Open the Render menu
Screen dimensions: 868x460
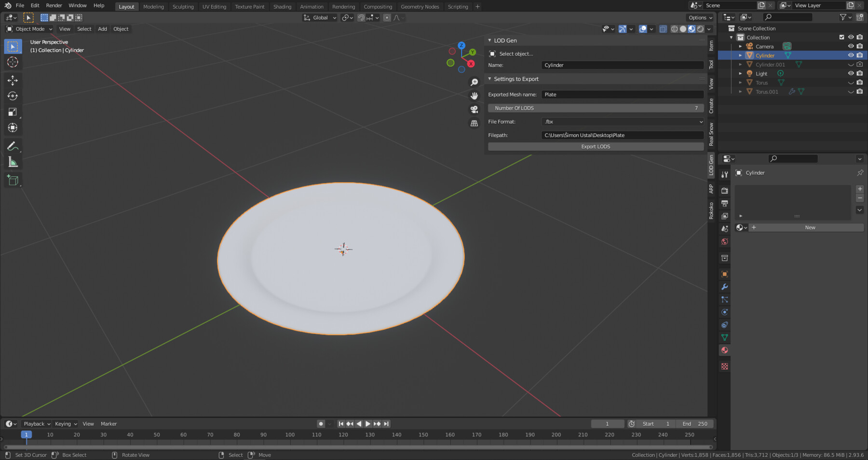pyautogui.click(x=54, y=5)
